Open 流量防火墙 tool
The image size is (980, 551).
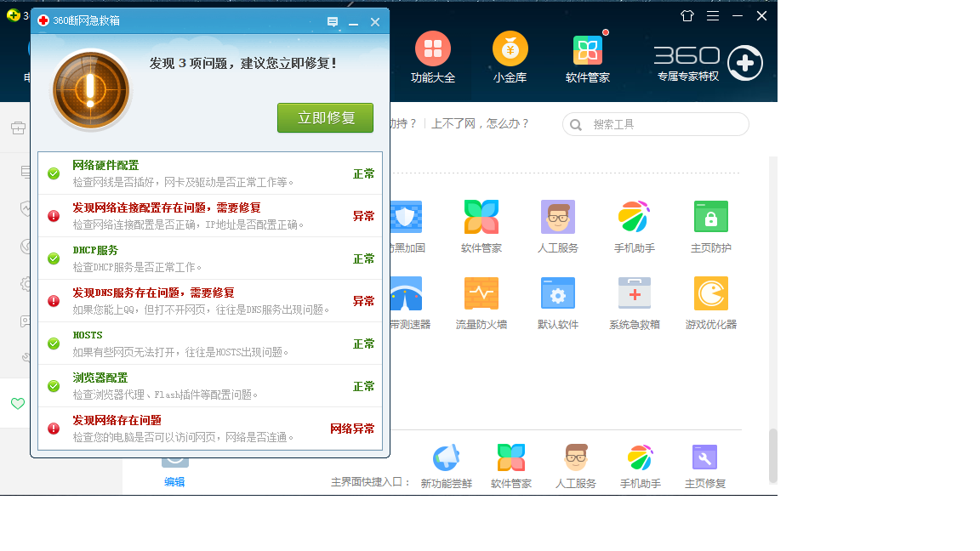[x=481, y=304]
